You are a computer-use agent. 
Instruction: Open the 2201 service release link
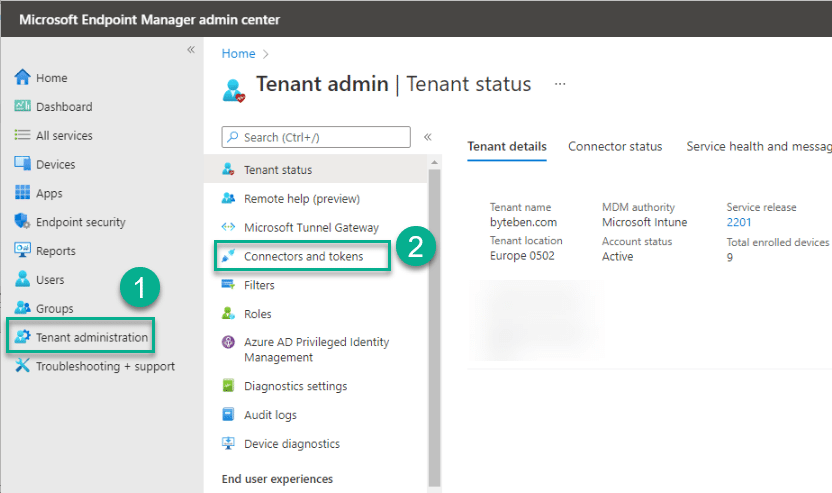tap(739, 222)
